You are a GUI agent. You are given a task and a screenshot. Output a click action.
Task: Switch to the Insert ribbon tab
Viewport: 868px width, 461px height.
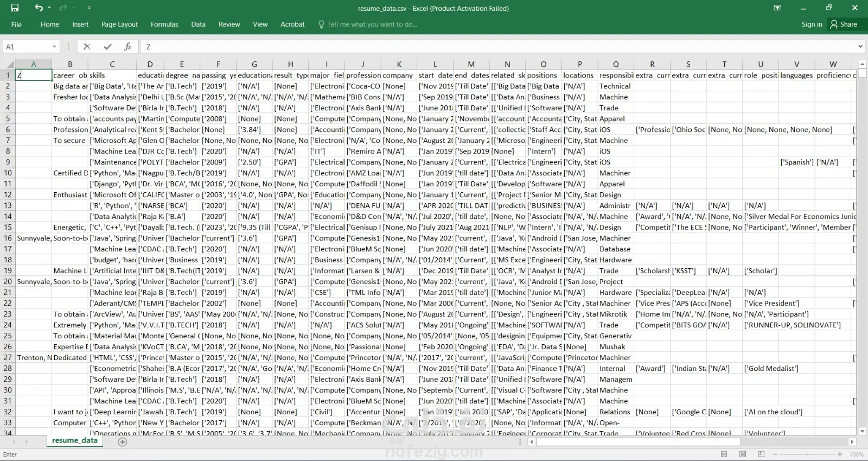pos(80,24)
